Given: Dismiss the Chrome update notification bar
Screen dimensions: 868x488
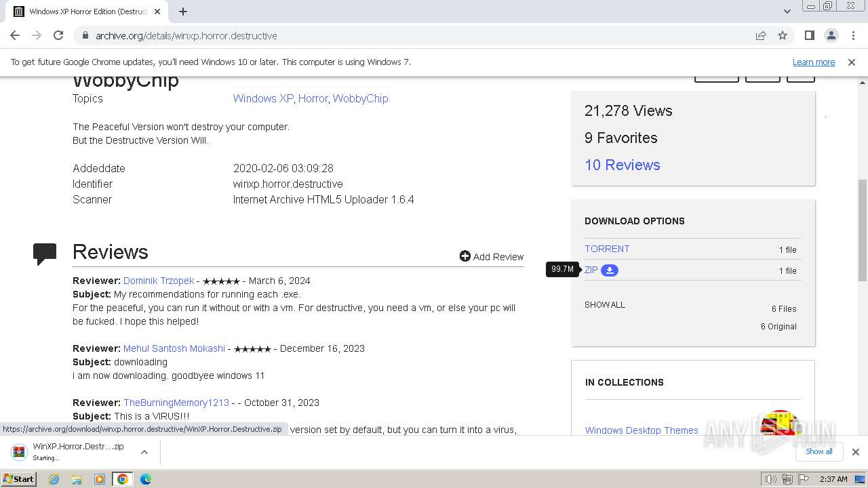Looking at the screenshot, I should coord(852,62).
